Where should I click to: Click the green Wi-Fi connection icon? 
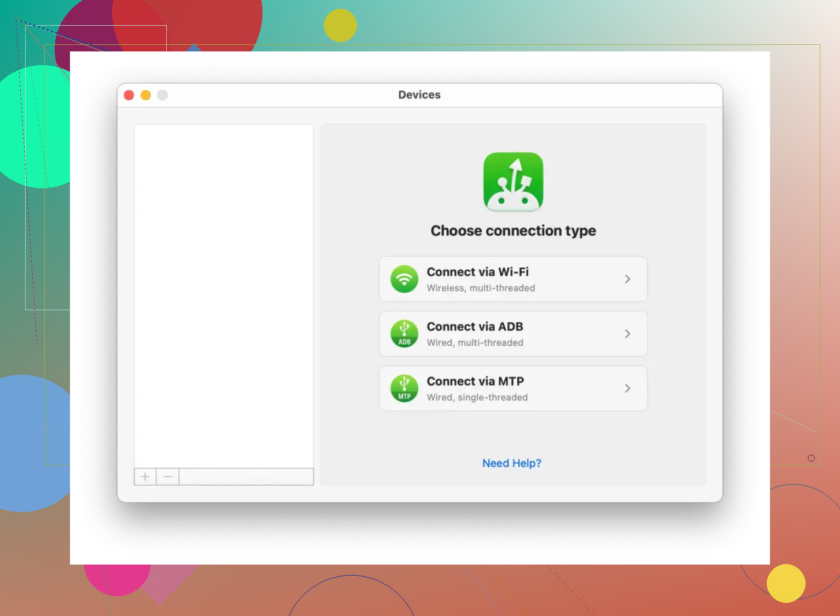404,279
